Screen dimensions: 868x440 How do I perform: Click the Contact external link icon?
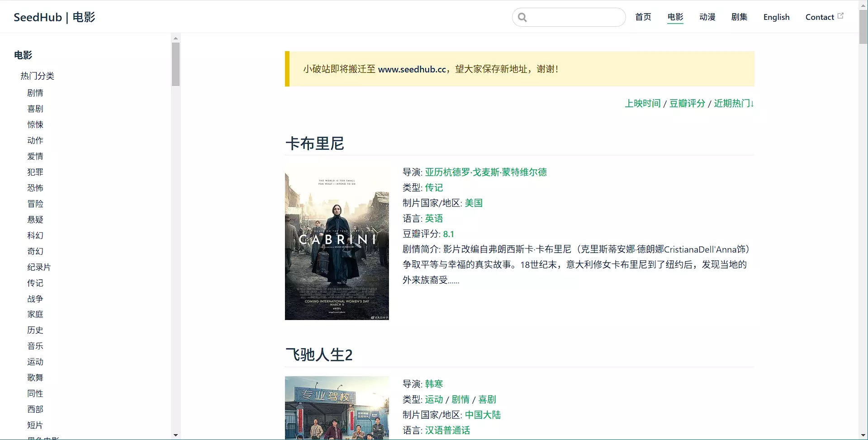840,15
